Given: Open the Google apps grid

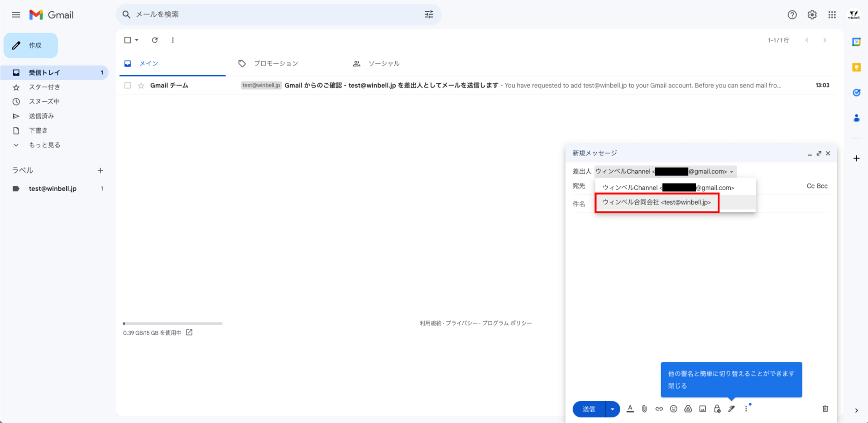Looking at the screenshot, I should click(x=832, y=14).
